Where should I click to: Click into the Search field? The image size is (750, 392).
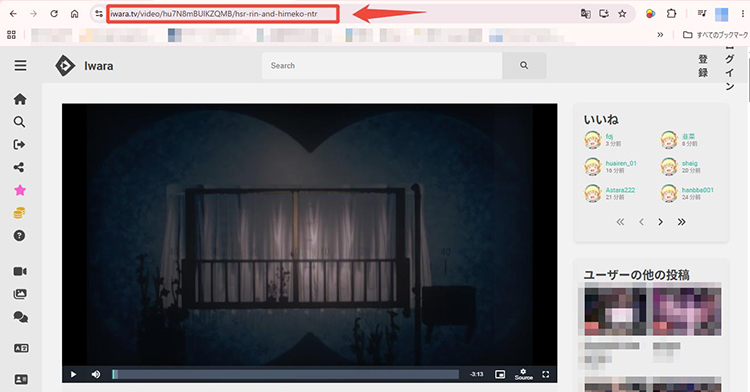382,65
